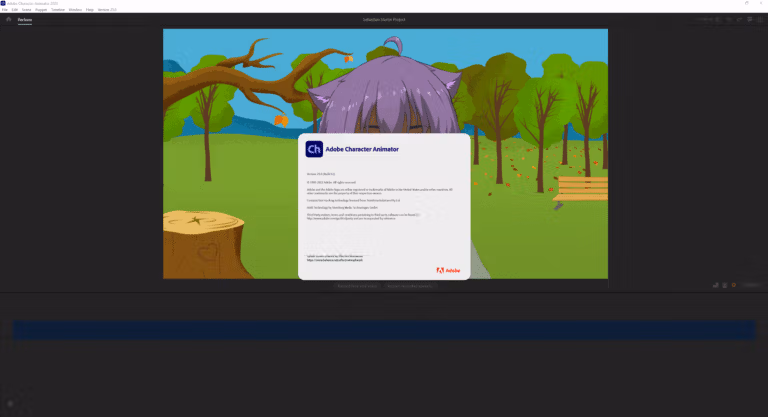This screenshot has width=768, height=417.
Task: Click the Ch logo in About dialog
Action: [314, 149]
